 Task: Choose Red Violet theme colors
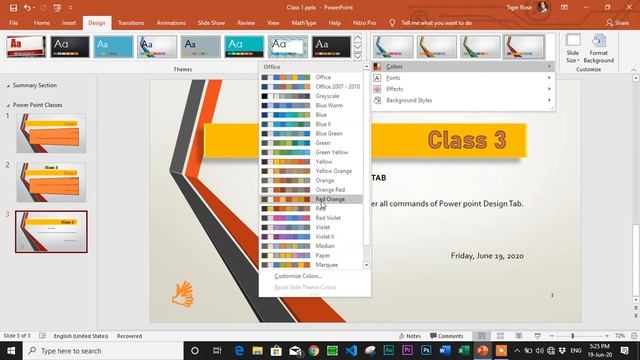[x=311, y=218]
